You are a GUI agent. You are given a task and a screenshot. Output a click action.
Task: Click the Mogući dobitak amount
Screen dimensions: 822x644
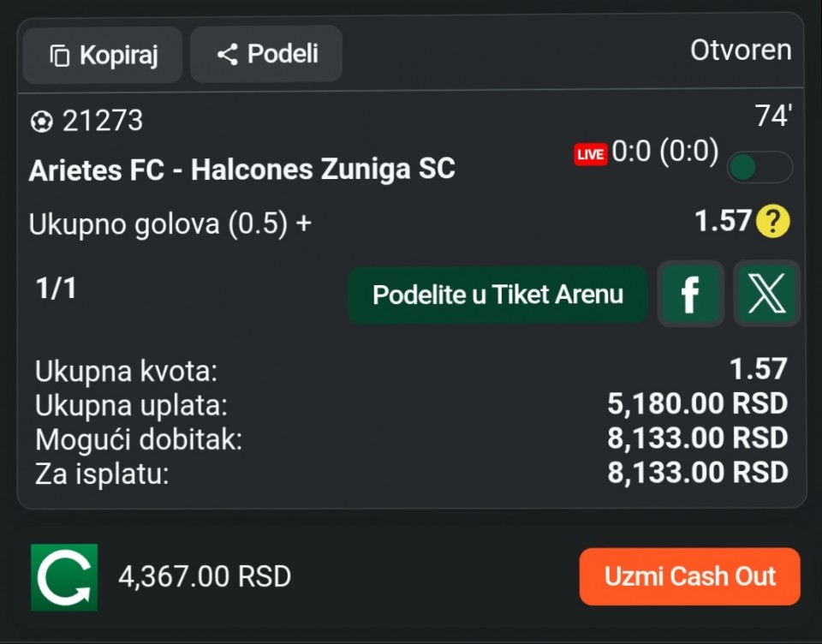tap(697, 438)
